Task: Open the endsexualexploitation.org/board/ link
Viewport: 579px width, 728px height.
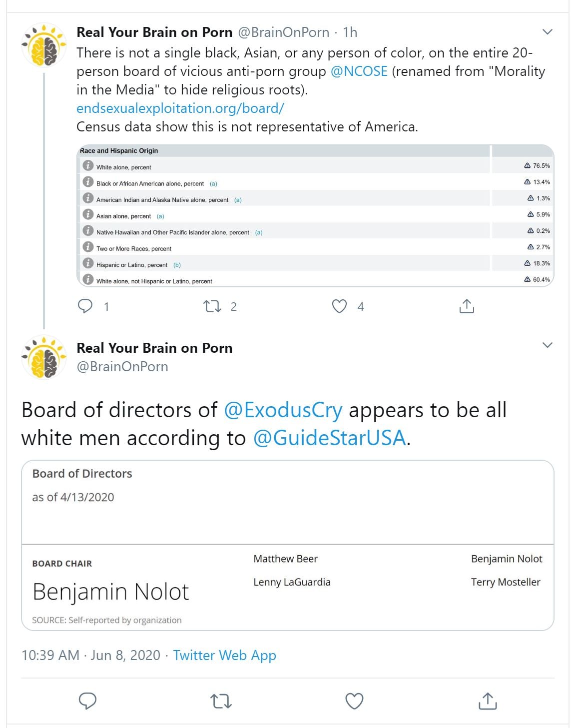Action: click(180, 108)
